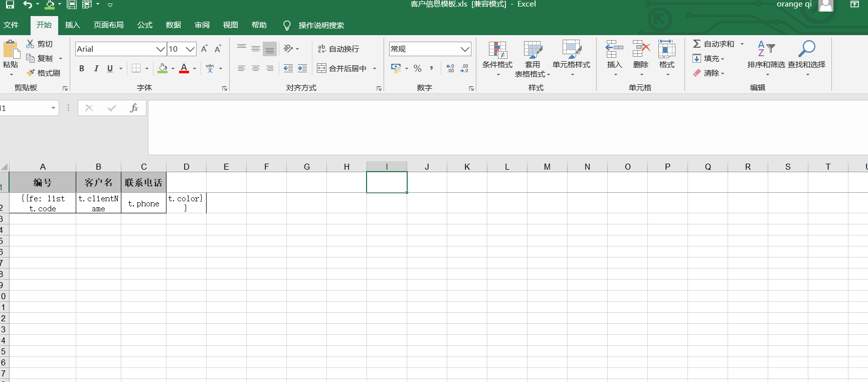The image size is (868, 382).
Task: Switch to Data (数据) tab
Action: pyautogui.click(x=173, y=25)
